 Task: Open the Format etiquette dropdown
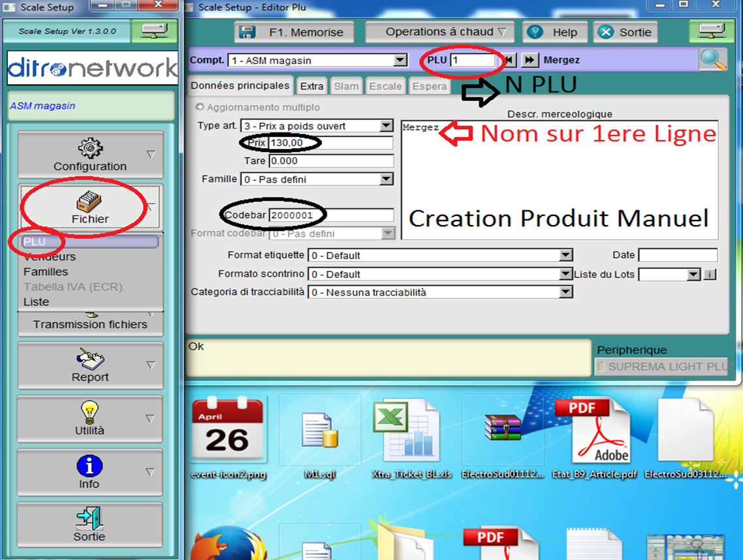565,255
